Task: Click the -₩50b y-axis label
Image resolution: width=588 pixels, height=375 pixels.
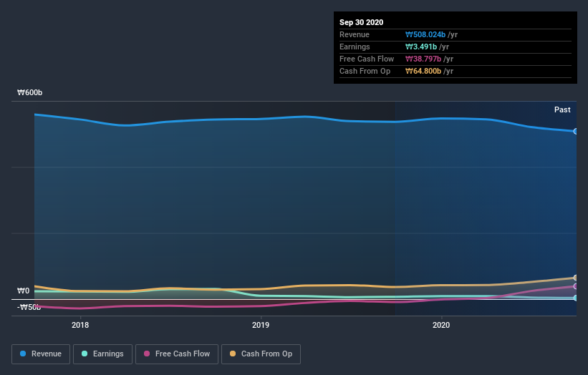Action: (29, 307)
